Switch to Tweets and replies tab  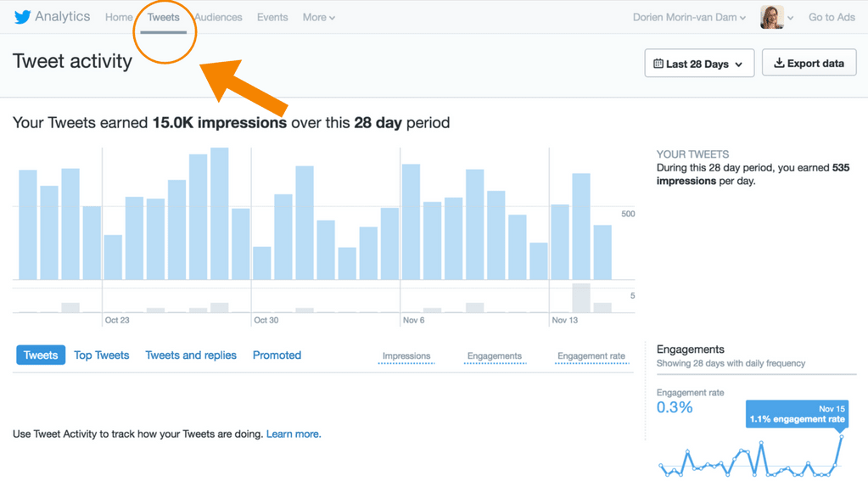[191, 355]
